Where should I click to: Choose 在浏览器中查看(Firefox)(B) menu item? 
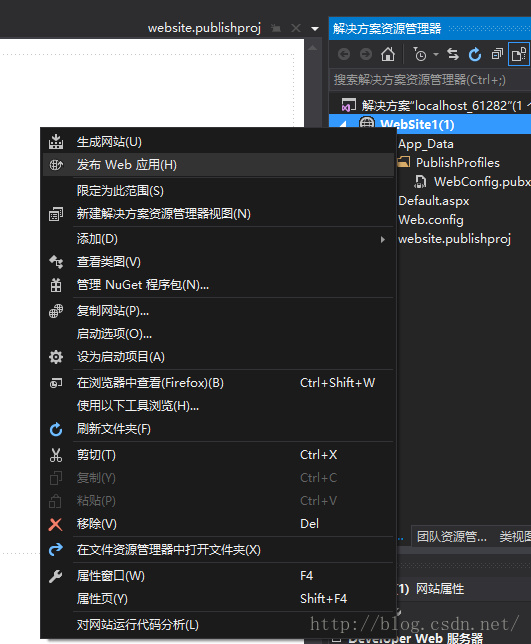218,383
